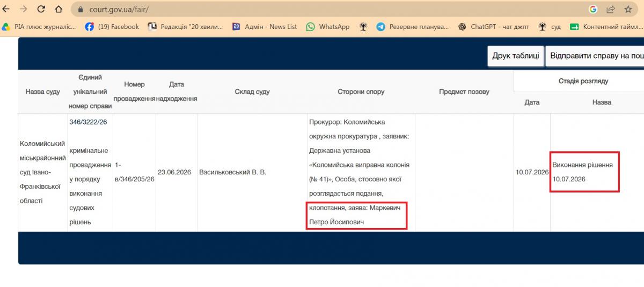Image resolution: width=644 pixels, height=287 pixels.
Task: Open the Резервне планува... Telegram bookmark
Action: point(412,27)
